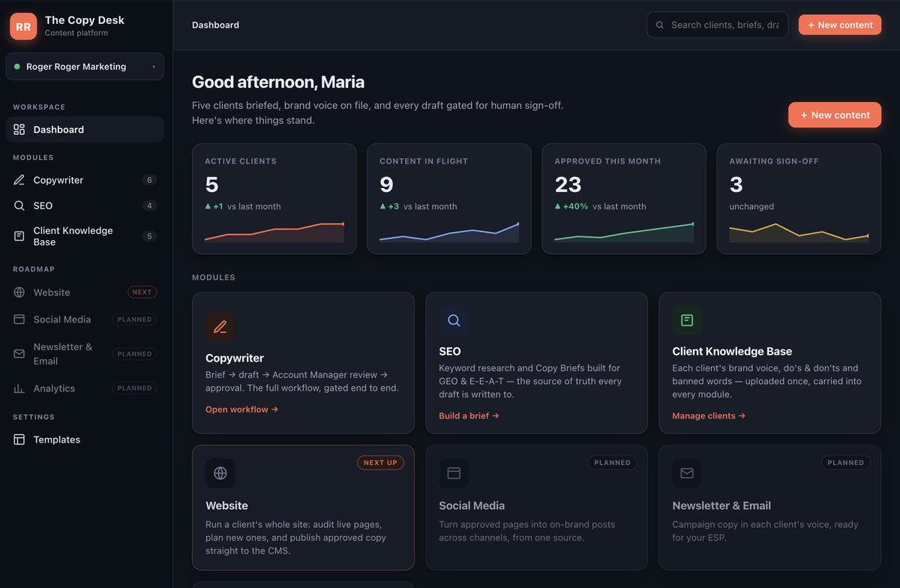Follow the Open workflow link
This screenshot has width=900, height=588.
point(241,409)
